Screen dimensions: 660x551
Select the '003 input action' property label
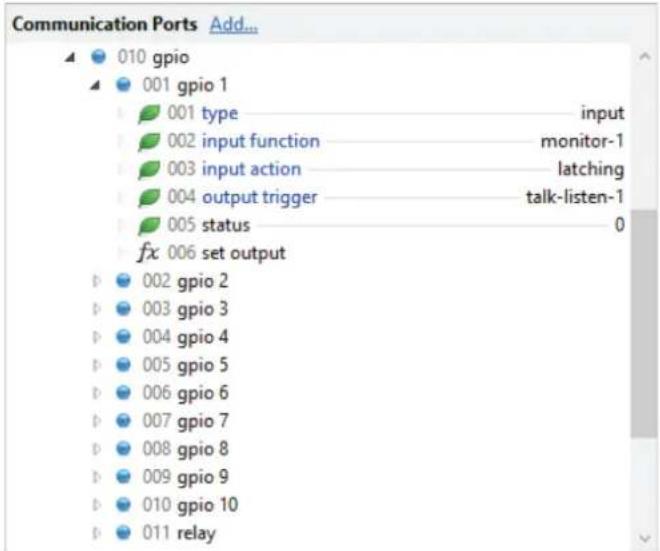(x=234, y=170)
